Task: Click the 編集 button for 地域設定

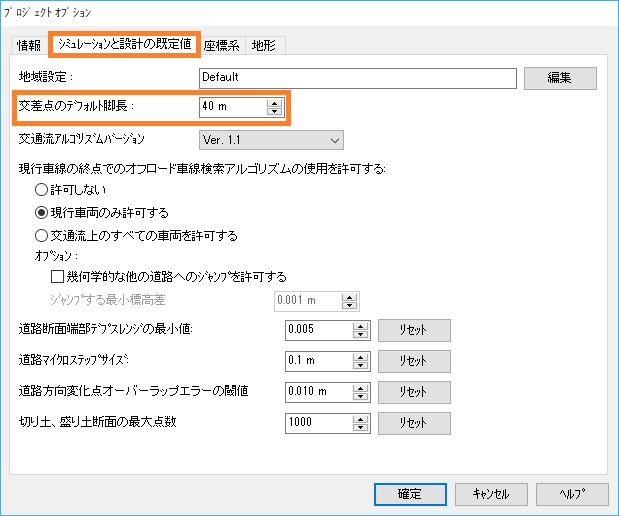Action: click(560, 78)
